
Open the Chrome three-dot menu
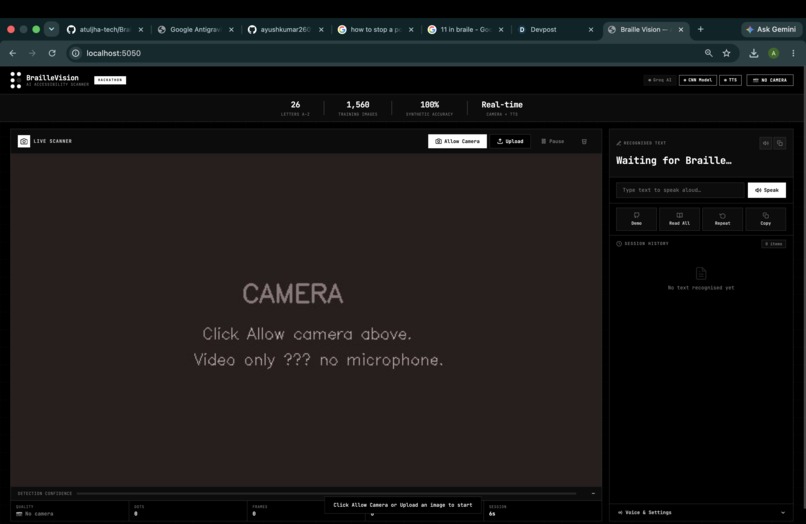point(793,53)
